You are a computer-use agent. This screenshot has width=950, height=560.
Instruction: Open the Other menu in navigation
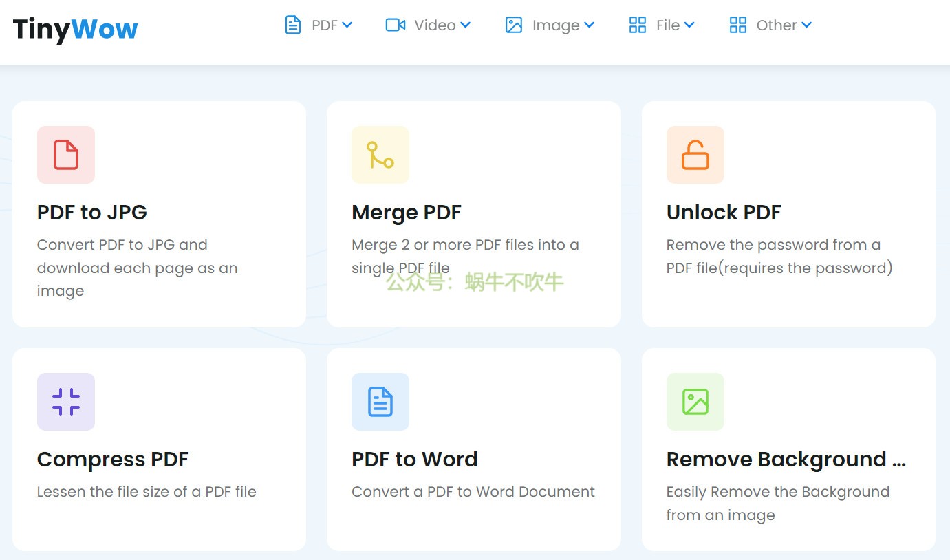[x=776, y=25]
